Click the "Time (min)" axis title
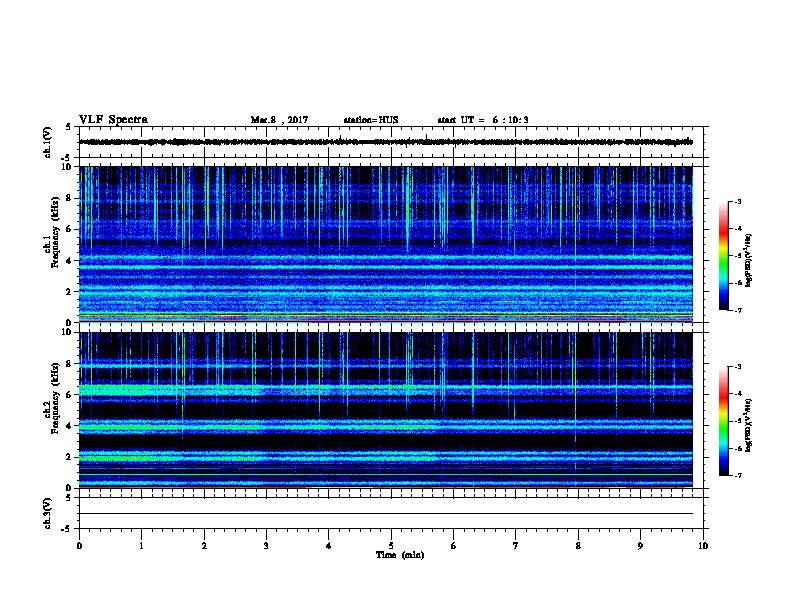This screenshot has width=792, height=612. 400,555
